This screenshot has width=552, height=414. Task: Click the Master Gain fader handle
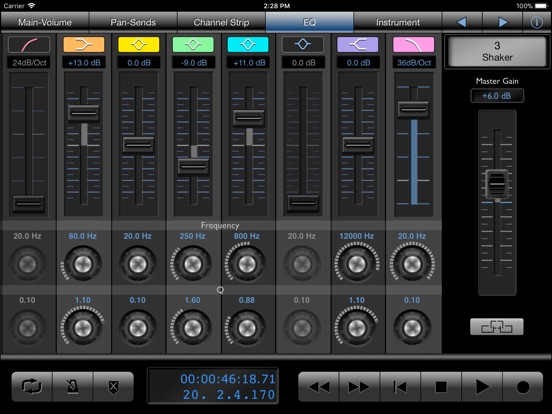[497, 184]
